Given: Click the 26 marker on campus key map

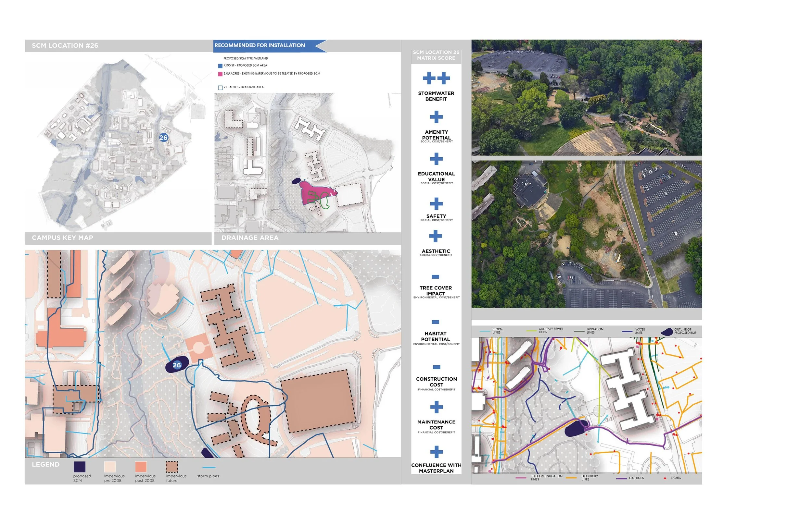Looking at the screenshot, I should pos(163,137).
